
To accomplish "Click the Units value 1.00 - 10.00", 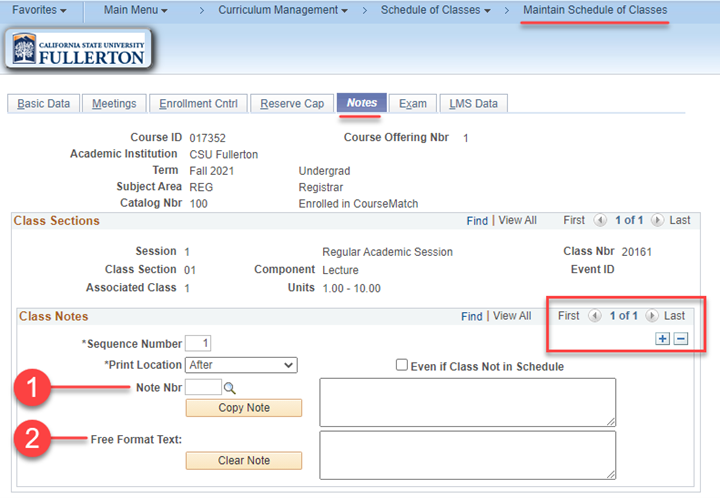I will click(351, 289).
